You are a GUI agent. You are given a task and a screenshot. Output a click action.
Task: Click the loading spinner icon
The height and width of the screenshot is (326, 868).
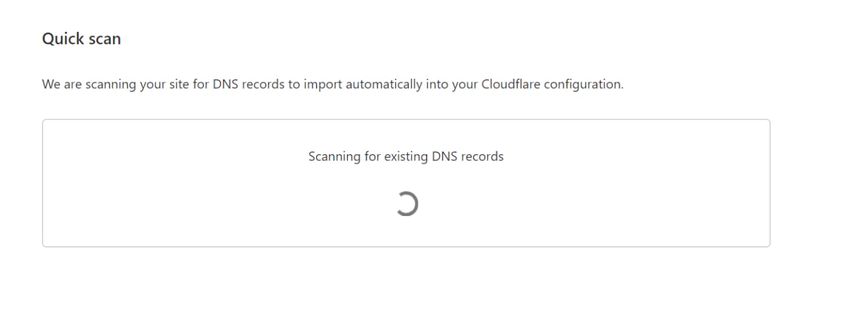[406, 204]
